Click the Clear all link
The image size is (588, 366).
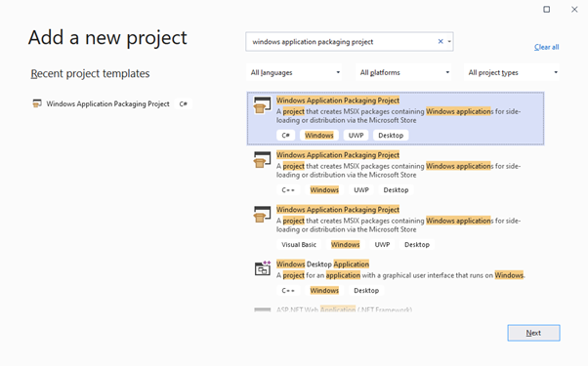546,47
